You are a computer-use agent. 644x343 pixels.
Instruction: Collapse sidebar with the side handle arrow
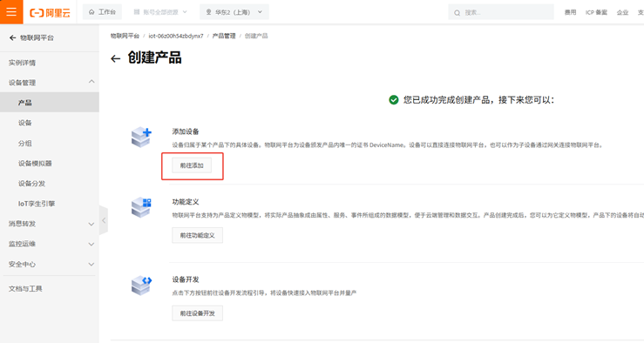click(x=104, y=220)
